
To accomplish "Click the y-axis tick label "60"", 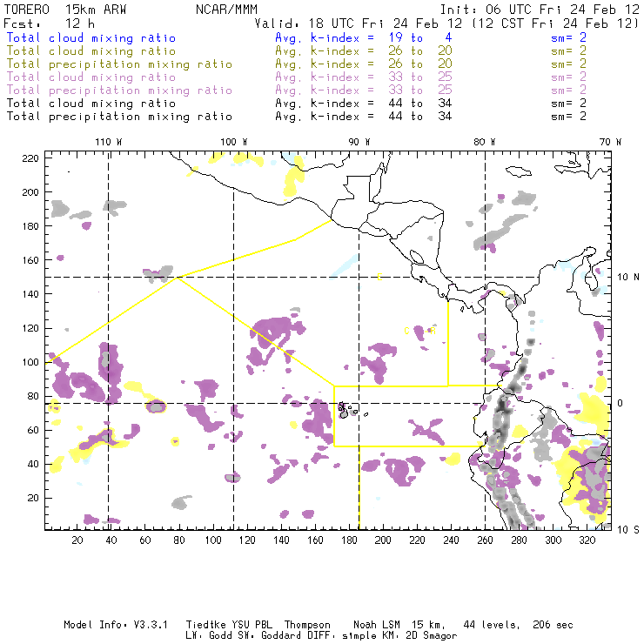I will (33, 430).
